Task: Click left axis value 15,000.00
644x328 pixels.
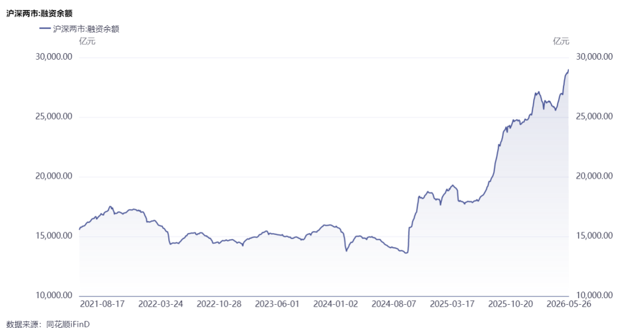Action: (x=54, y=236)
